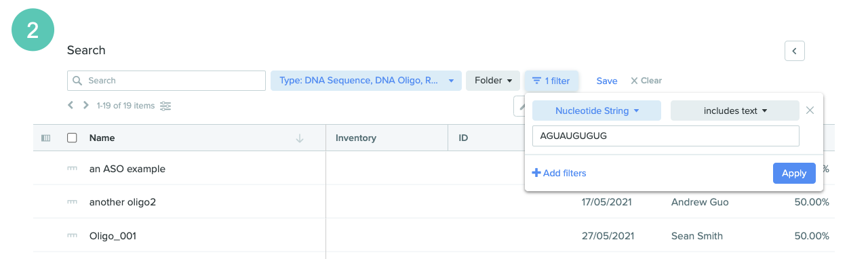Tick the select-all checkbox in the Name header

tap(72, 138)
